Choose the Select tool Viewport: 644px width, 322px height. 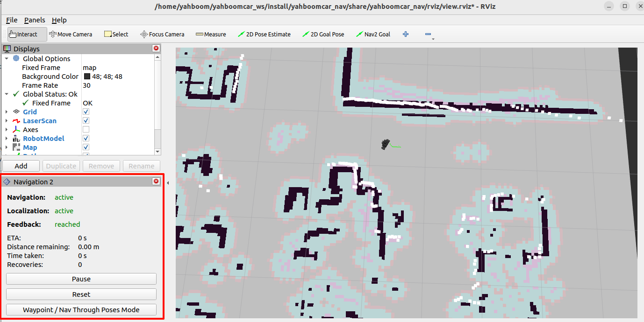[x=116, y=34]
